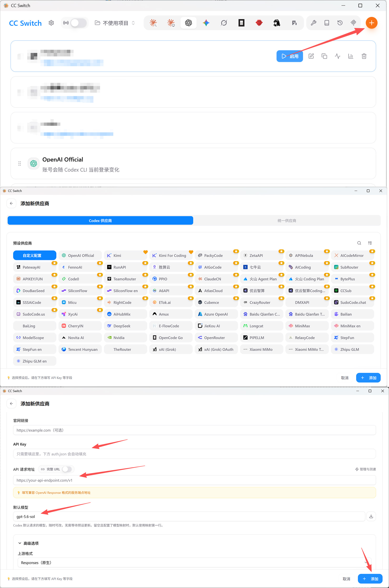Open settings gear beside the CC Switch logo
Viewport: 389px width, 588px height.
pyautogui.click(x=51, y=23)
